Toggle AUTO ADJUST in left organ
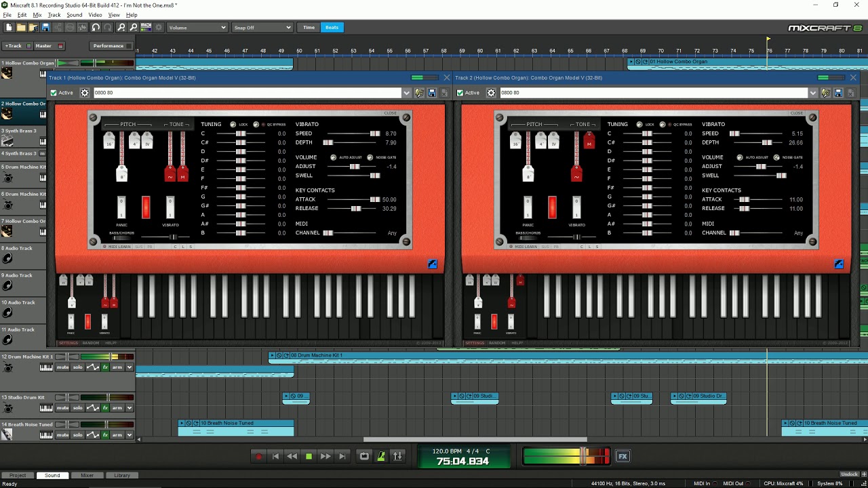Screen dimensions: 868x488 click(333, 157)
